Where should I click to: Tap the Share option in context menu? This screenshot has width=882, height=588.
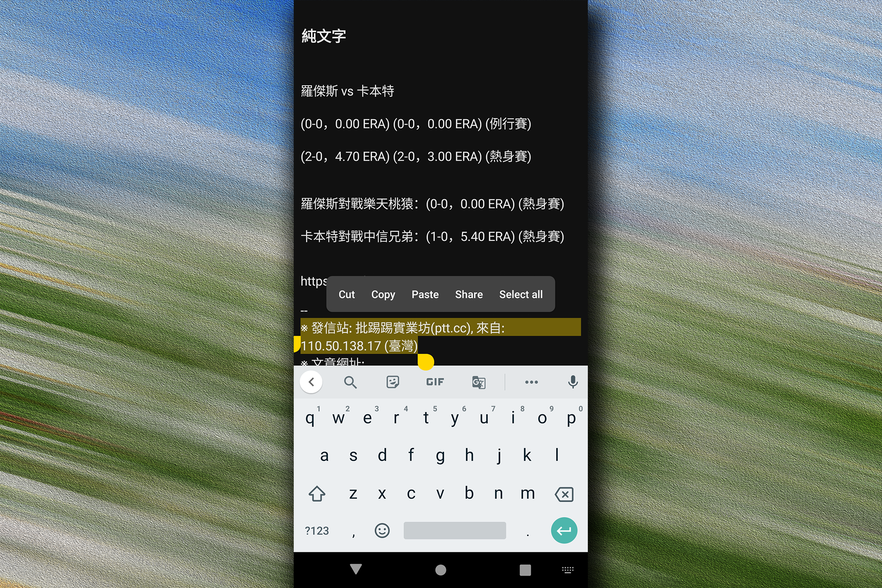469,294
